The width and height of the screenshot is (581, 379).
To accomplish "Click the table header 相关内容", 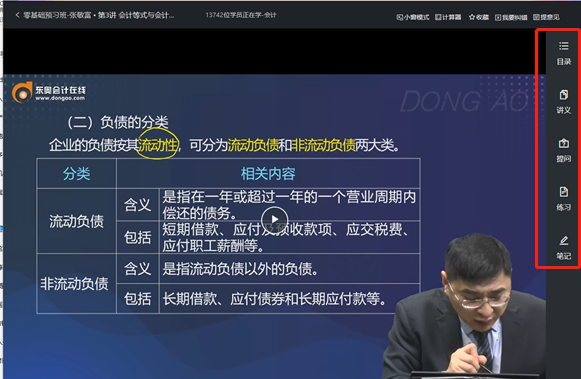I will pos(268,173).
